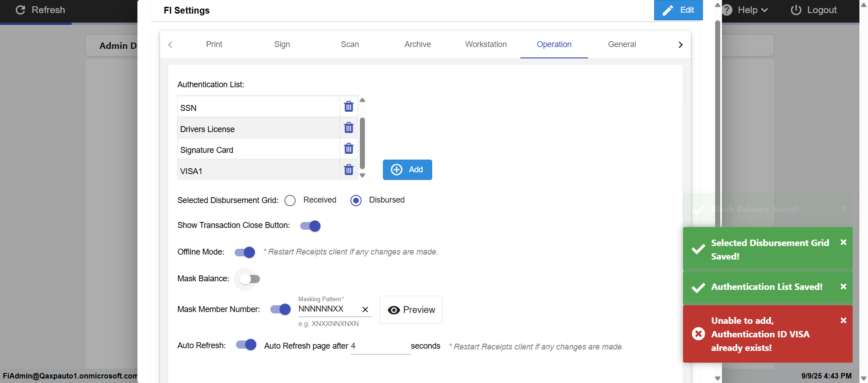Delete the Drivers License entry

349,128
